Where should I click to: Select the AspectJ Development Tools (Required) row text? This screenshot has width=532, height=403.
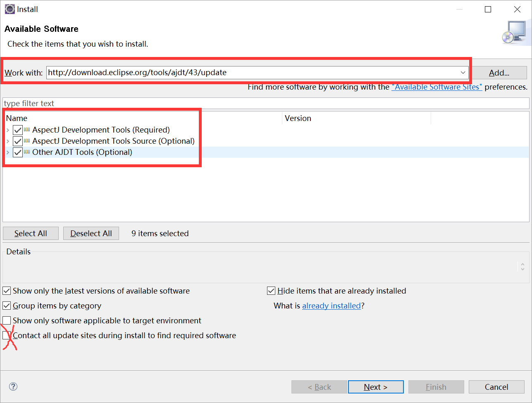point(101,130)
